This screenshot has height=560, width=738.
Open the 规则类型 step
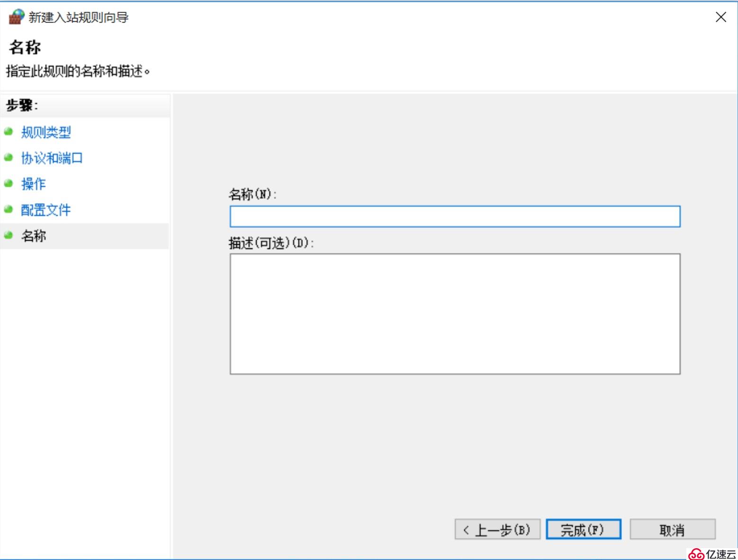pyautogui.click(x=46, y=132)
